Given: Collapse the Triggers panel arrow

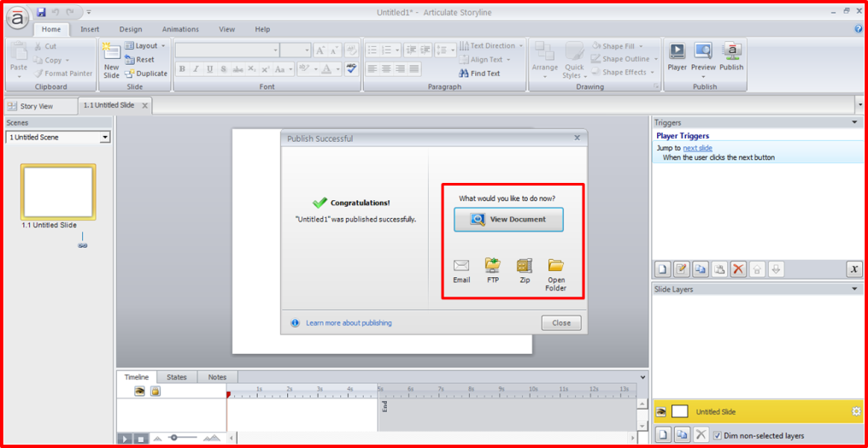Looking at the screenshot, I should [854, 122].
